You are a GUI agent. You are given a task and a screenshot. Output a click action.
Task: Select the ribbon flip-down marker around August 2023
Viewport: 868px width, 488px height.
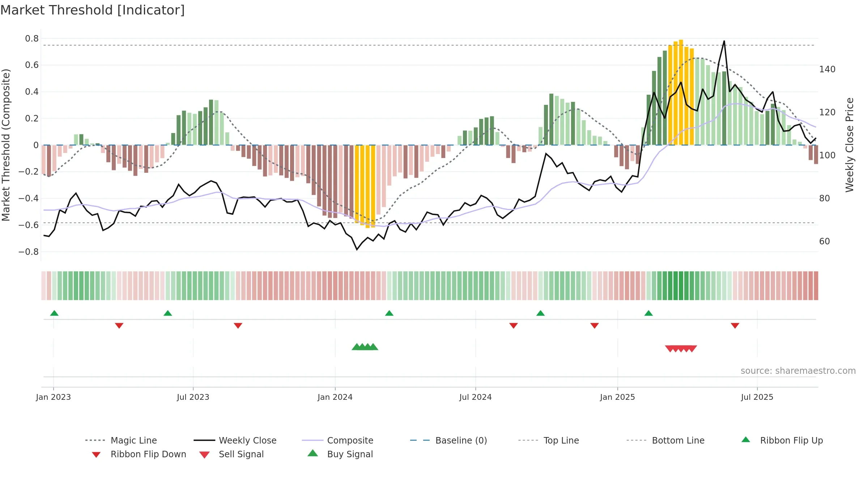238,326
